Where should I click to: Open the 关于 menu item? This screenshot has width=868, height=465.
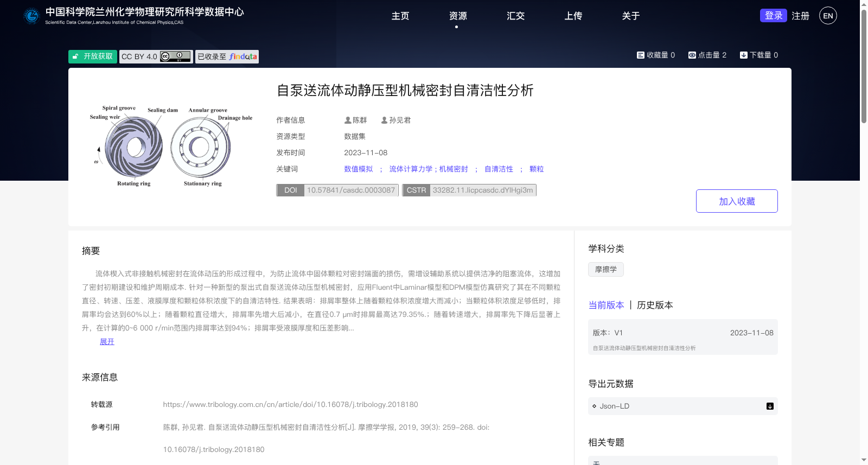[x=630, y=16]
